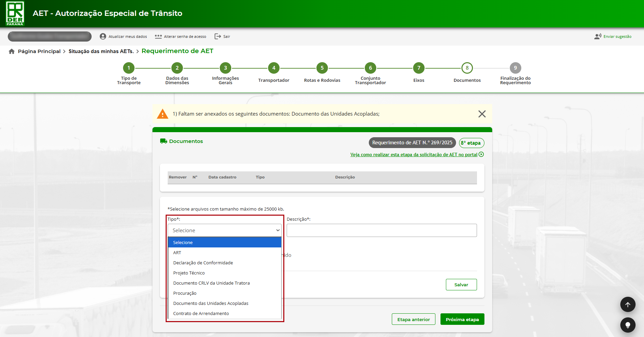The width and height of the screenshot is (644, 337).
Task: Click the play icon beside the help link
Action: click(x=481, y=154)
